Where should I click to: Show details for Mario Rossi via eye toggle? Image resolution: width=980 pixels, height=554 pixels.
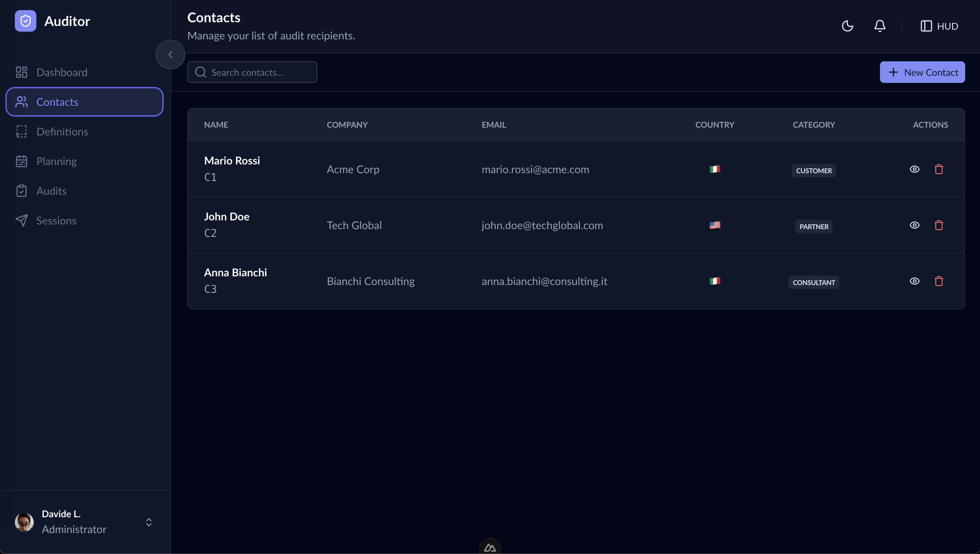pyautogui.click(x=915, y=169)
